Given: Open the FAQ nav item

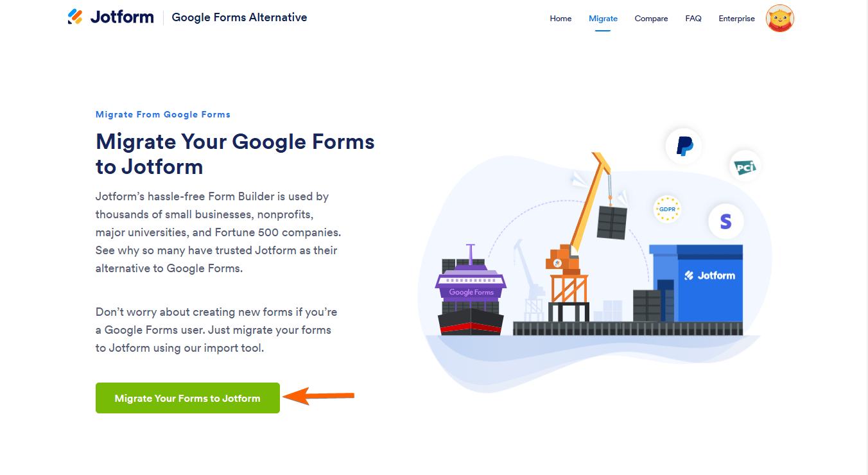Looking at the screenshot, I should click(x=693, y=19).
